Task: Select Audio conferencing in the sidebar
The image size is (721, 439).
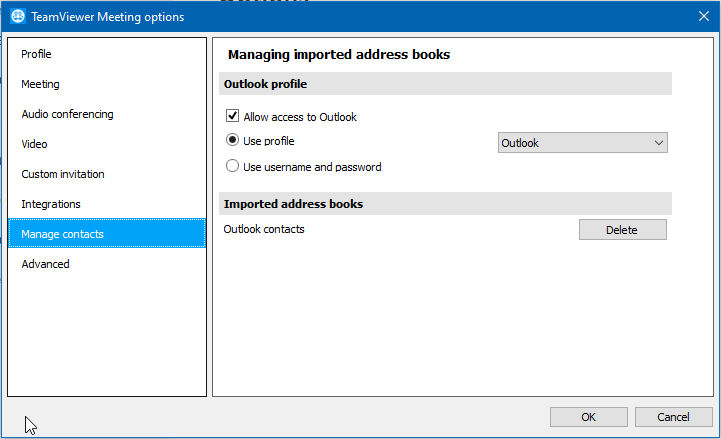Action: 107,114
